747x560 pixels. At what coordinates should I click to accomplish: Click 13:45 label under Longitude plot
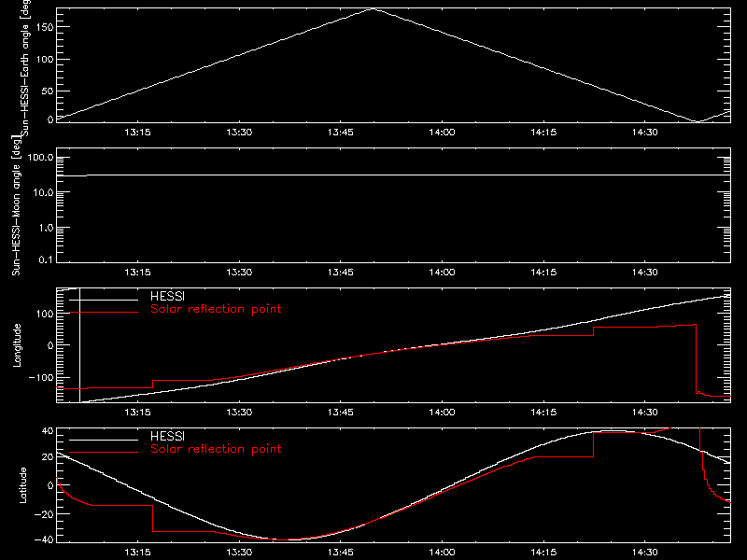point(341,413)
